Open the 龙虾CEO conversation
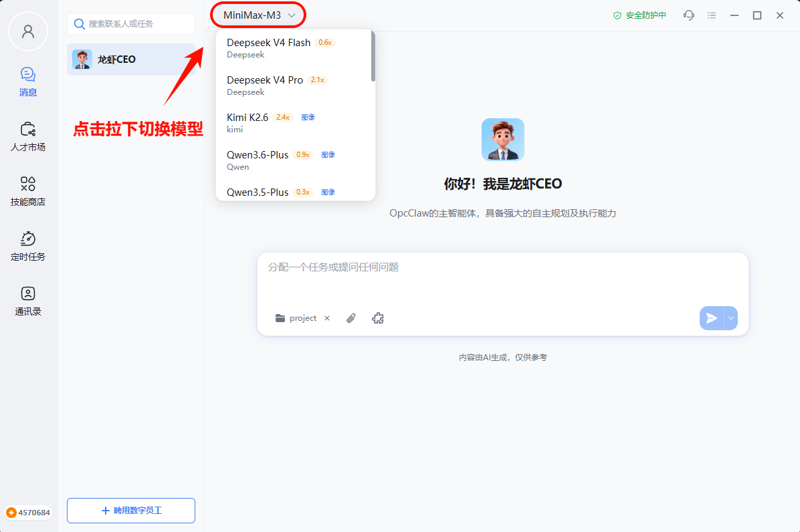800x532 pixels. 131,59
